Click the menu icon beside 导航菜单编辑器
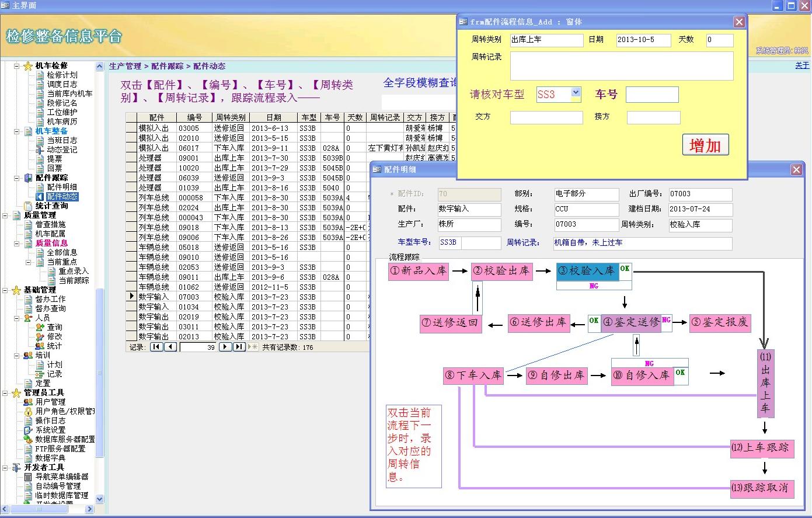The height and width of the screenshot is (518, 812). point(28,477)
